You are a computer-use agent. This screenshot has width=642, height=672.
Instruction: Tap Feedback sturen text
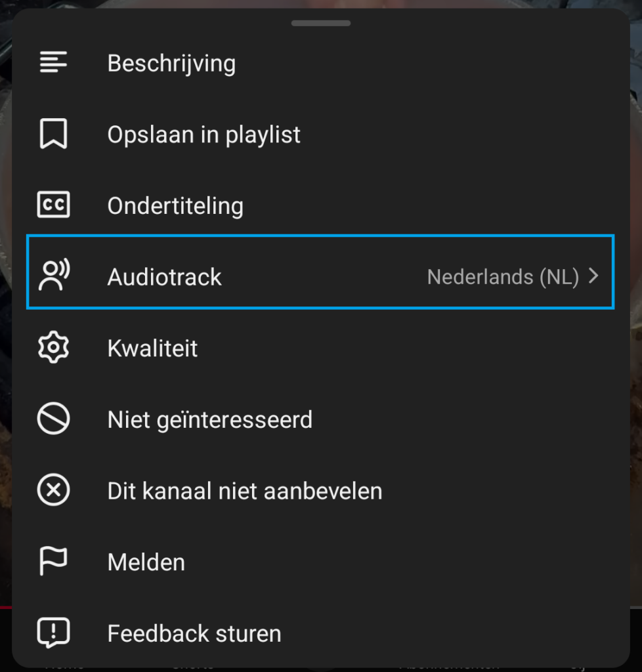(194, 634)
